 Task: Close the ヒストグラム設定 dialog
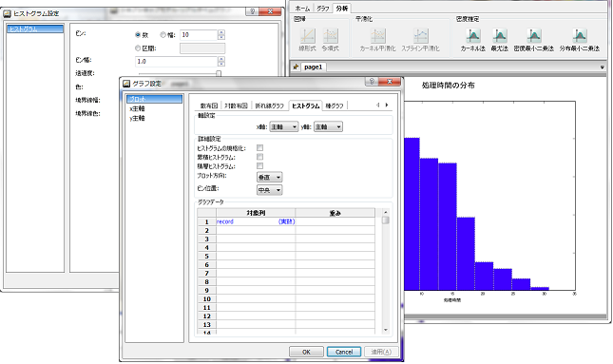[270, 11]
